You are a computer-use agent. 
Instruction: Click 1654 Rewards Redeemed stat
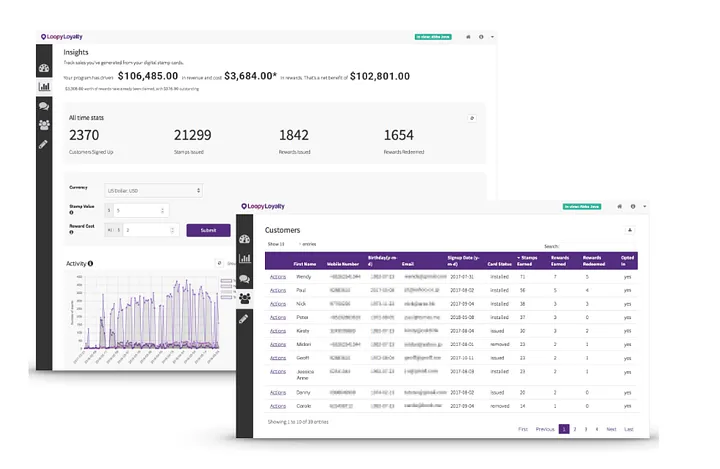tap(404, 141)
